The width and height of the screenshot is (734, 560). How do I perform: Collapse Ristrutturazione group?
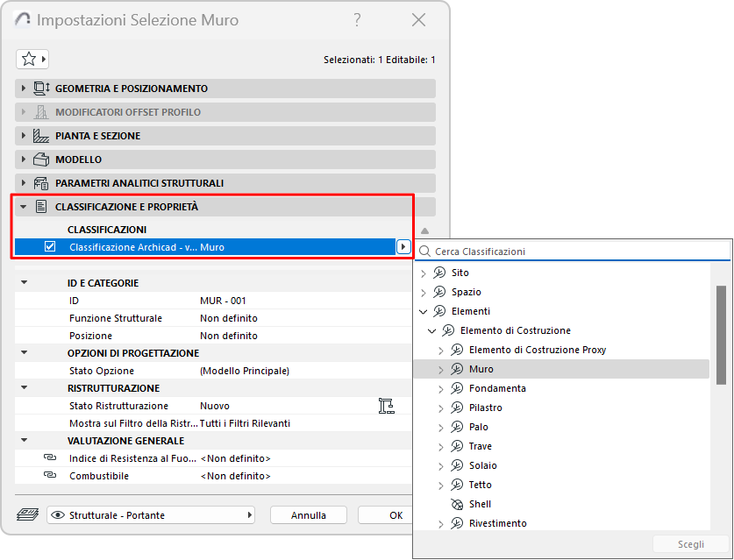coord(25,388)
